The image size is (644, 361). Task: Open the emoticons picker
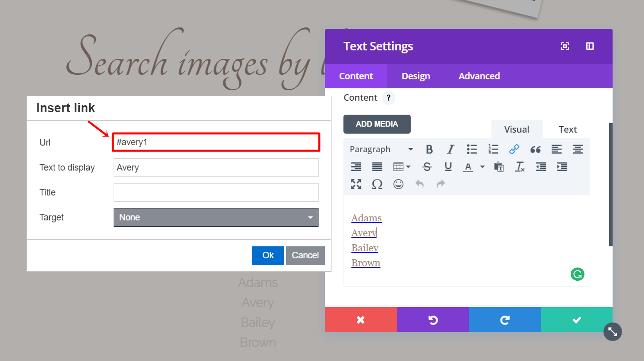click(398, 184)
